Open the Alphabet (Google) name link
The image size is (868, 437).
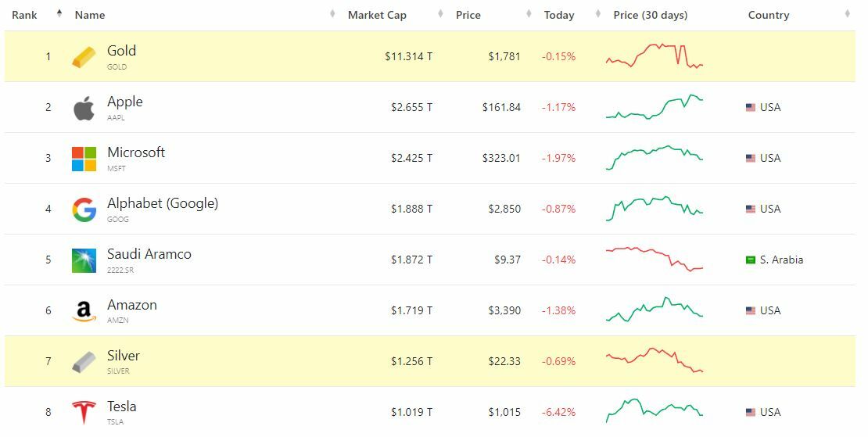coord(163,203)
